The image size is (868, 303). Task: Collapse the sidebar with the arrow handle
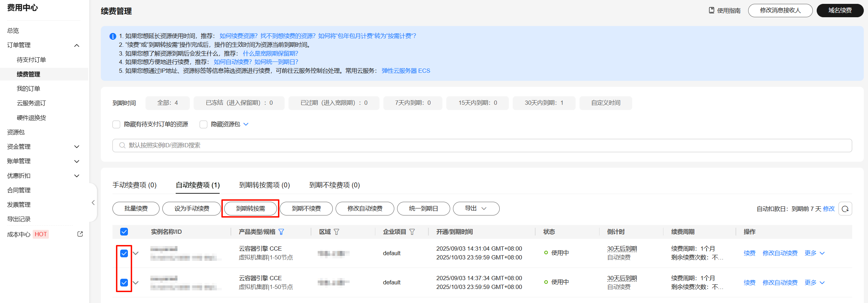(93, 202)
